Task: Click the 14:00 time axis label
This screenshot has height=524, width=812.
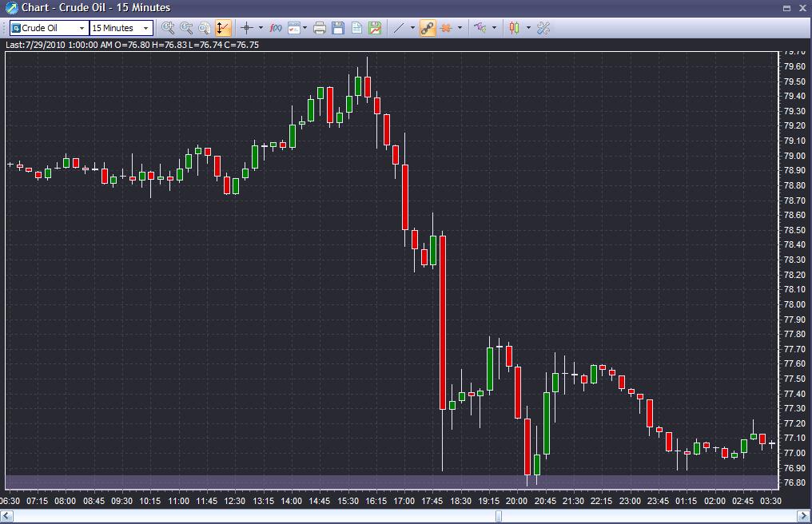Action: coord(291,501)
